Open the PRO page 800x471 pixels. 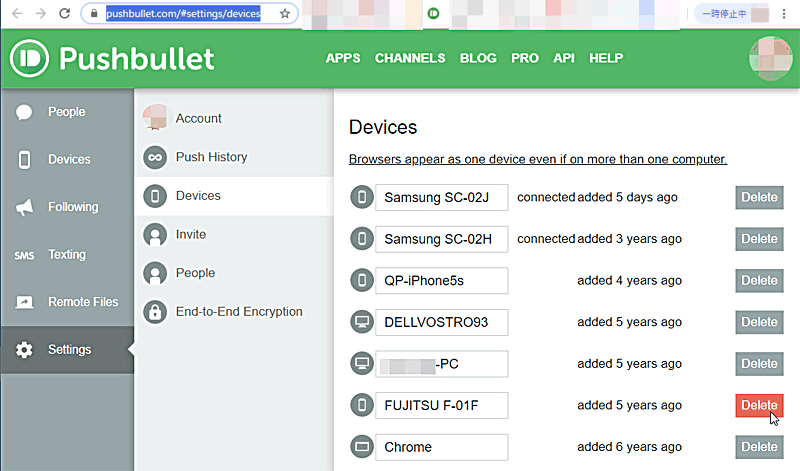pos(525,58)
